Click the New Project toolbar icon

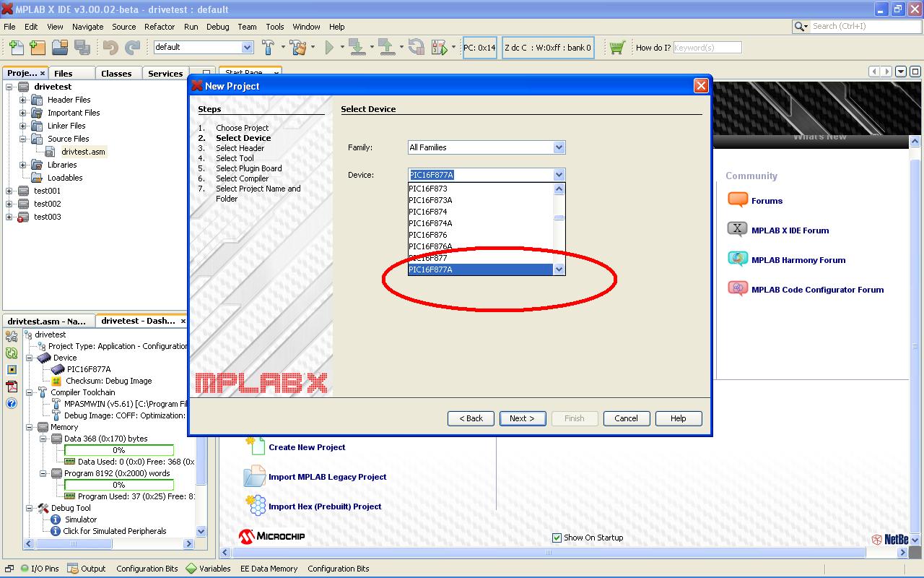tap(38, 48)
